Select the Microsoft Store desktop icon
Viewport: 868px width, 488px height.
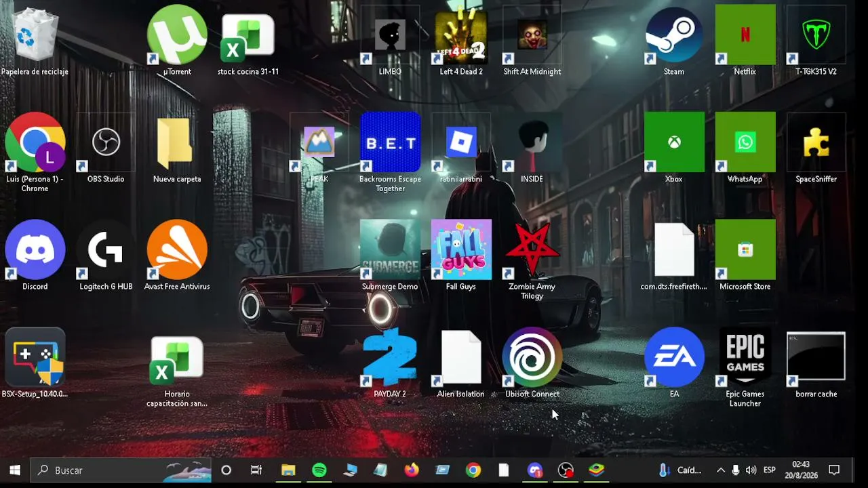(x=745, y=256)
